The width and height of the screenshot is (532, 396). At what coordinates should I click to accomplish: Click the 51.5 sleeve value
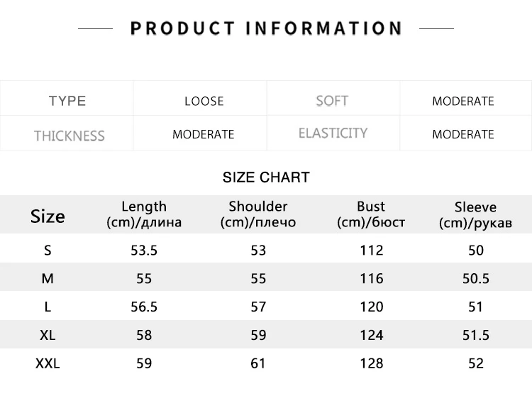coord(476,335)
